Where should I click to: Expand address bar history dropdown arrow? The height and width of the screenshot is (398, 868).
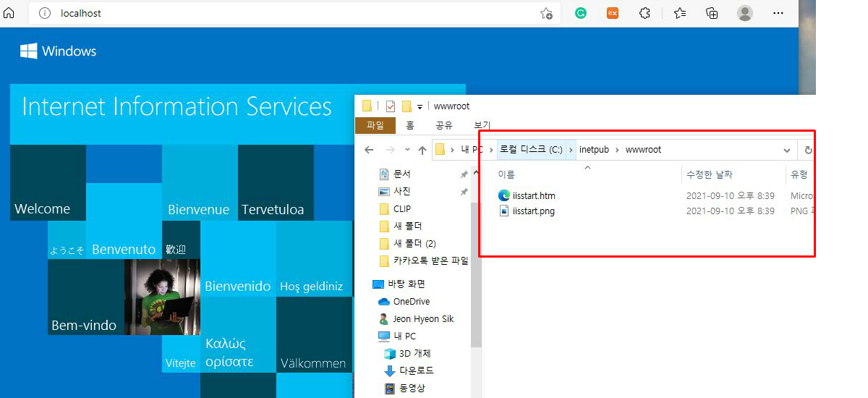(x=787, y=151)
